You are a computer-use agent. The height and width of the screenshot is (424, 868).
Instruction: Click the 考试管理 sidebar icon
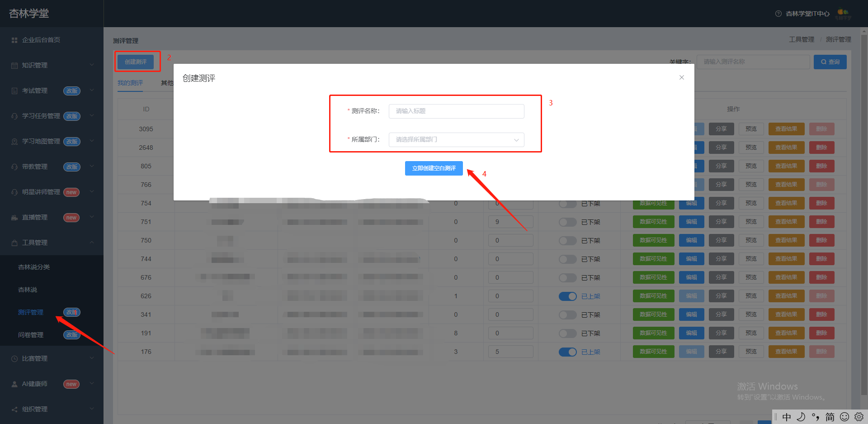coord(14,91)
